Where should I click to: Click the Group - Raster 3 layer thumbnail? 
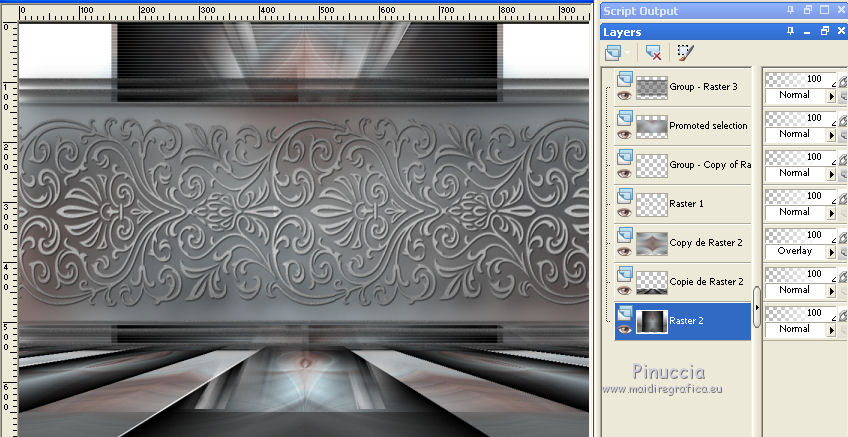[652, 88]
